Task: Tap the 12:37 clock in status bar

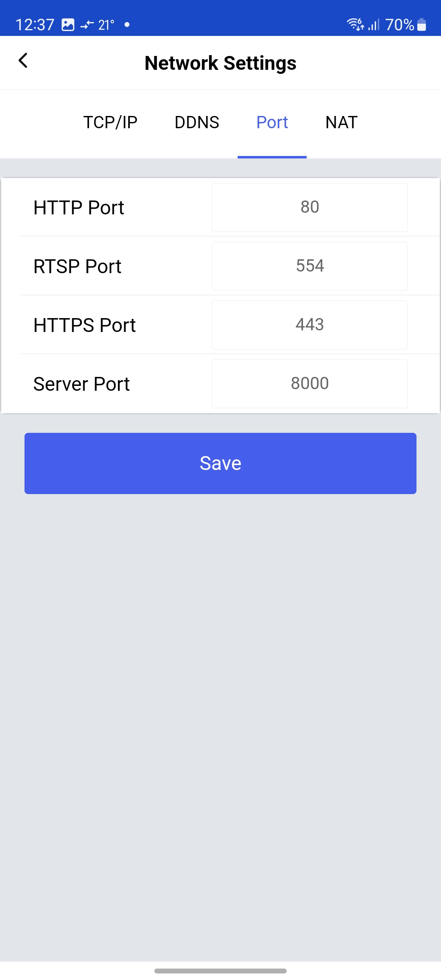Action: (35, 25)
